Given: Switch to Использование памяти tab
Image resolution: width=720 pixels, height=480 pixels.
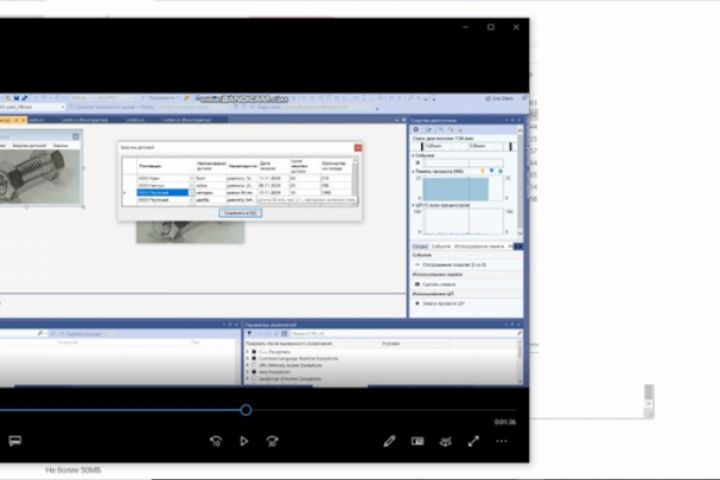Looking at the screenshot, I should 479,247.
